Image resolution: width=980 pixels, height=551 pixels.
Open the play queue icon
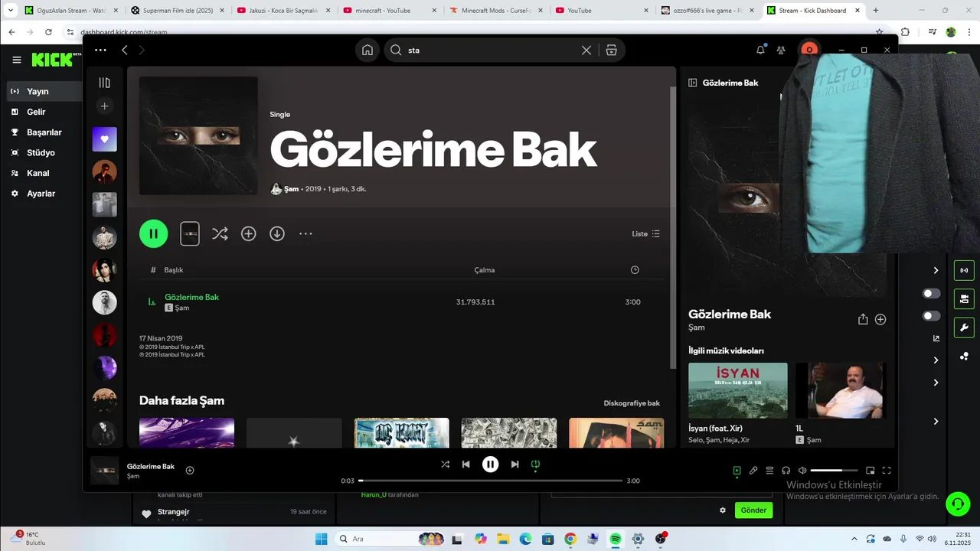pos(769,471)
